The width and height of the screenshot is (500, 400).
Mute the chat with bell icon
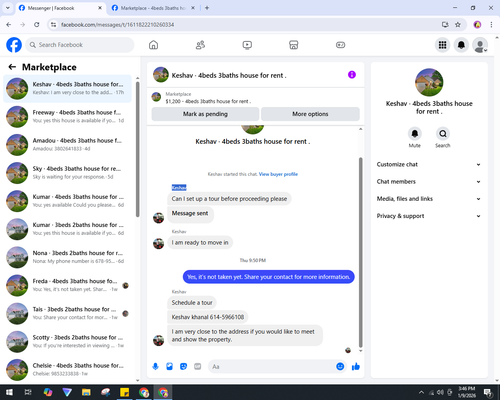415,134
